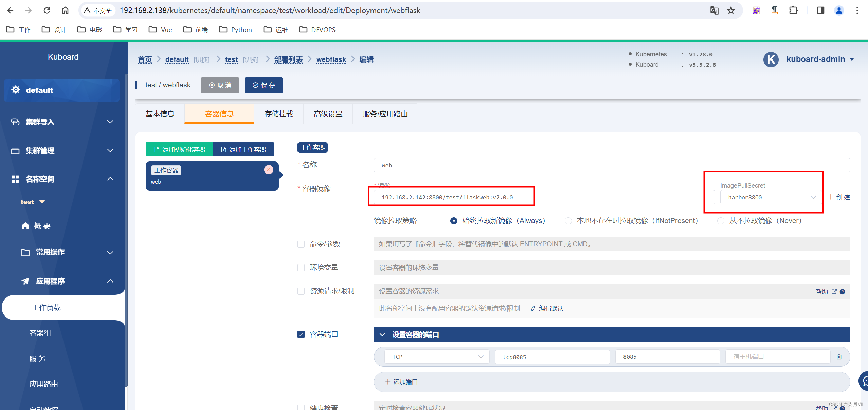
Task: Select Never image pull policy
Action: [x=721, y=221]
